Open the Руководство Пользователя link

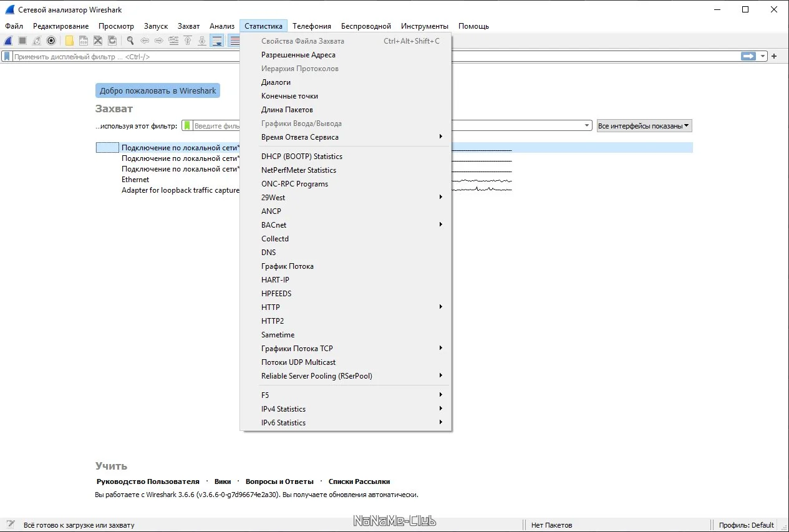click(148, 481)
